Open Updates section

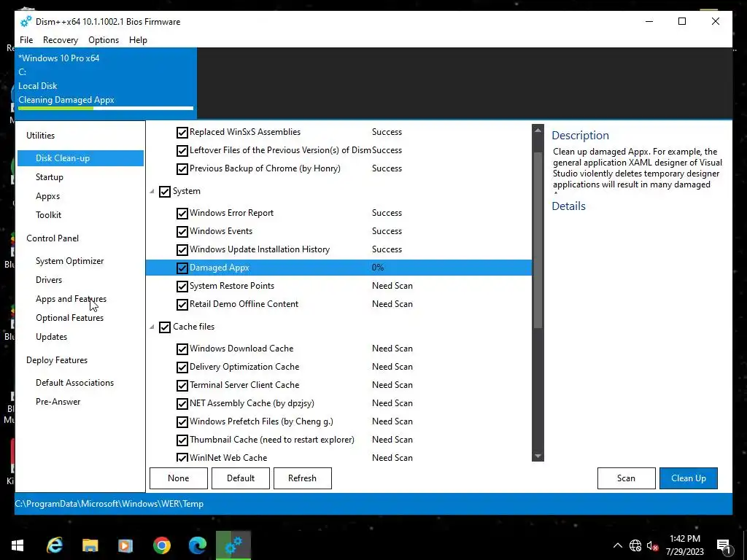(x=52, y=337)
